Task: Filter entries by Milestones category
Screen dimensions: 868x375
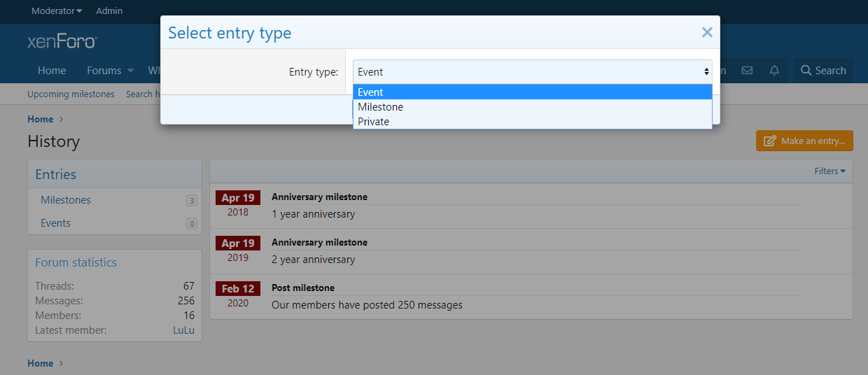Action: click(66, 200)
